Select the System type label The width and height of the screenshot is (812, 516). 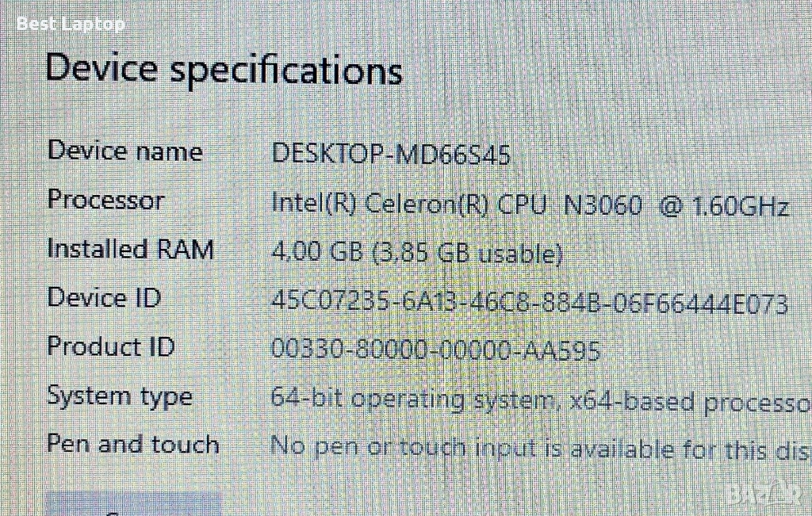click(x=120, y=396)
